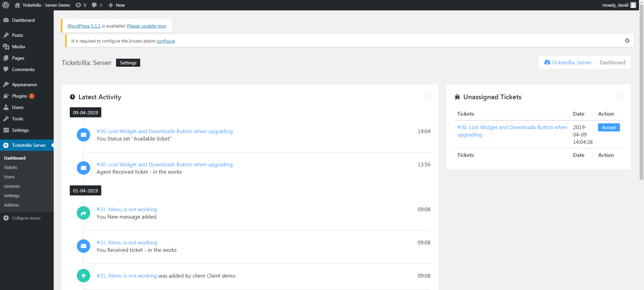Click the Unassigned Tickets bug icon
Image resolution: width=644 pixels, height=290 pixels.
457,97
